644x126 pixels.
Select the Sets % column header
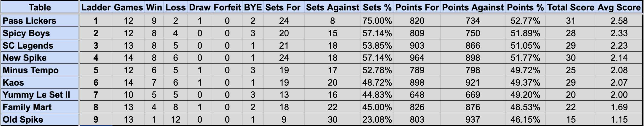[x=377, y=7]
